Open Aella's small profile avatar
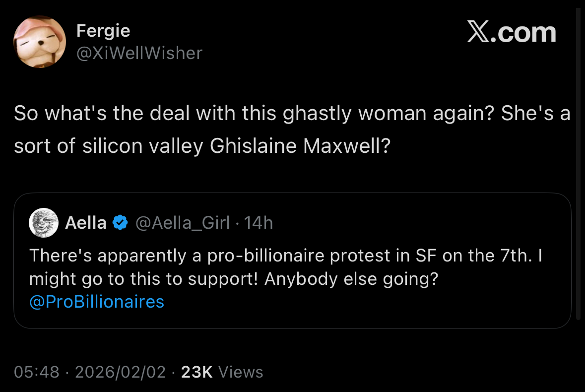Screen dimensions: 585x392 (x=44, y=223)
